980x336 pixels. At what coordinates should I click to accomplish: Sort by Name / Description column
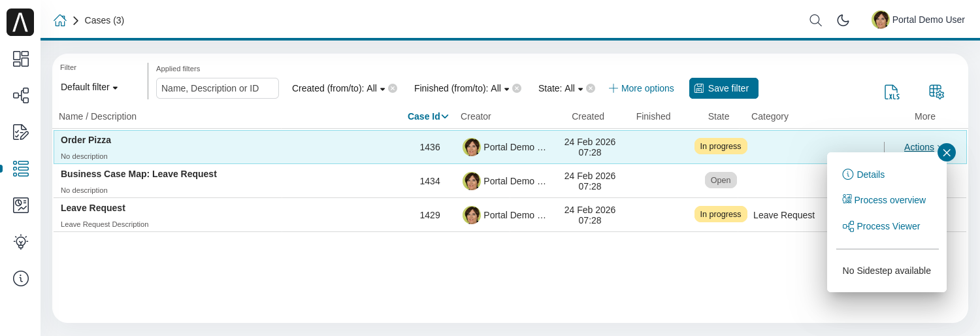[98, 116]
